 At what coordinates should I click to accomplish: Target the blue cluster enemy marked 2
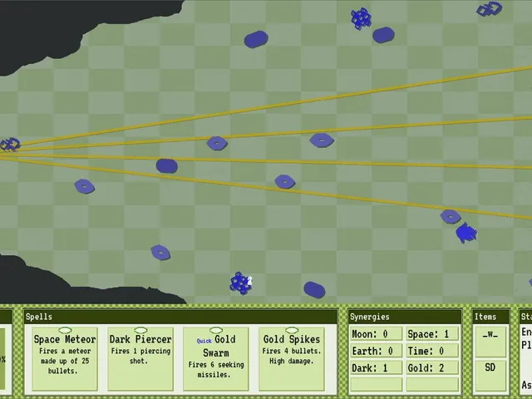[x=240, y=283]
